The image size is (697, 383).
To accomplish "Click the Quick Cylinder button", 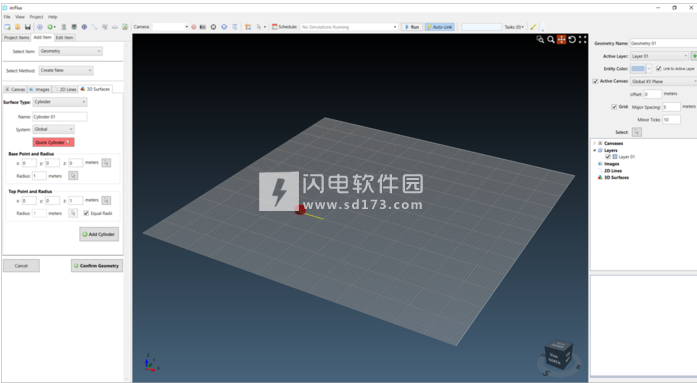I will click(53, 142).
